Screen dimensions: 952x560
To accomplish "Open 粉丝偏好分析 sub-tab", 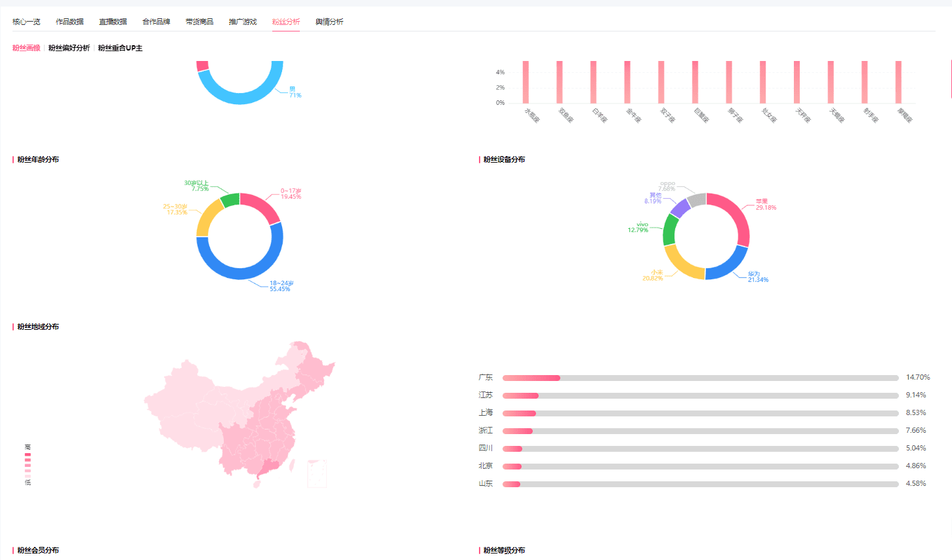I will pyautogui.click(x=69, y=48).
